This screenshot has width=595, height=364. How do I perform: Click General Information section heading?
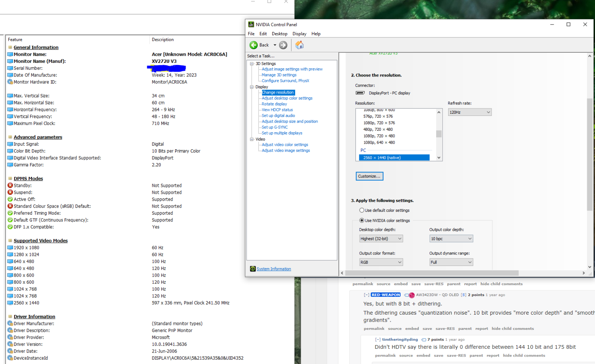(36, 48)
